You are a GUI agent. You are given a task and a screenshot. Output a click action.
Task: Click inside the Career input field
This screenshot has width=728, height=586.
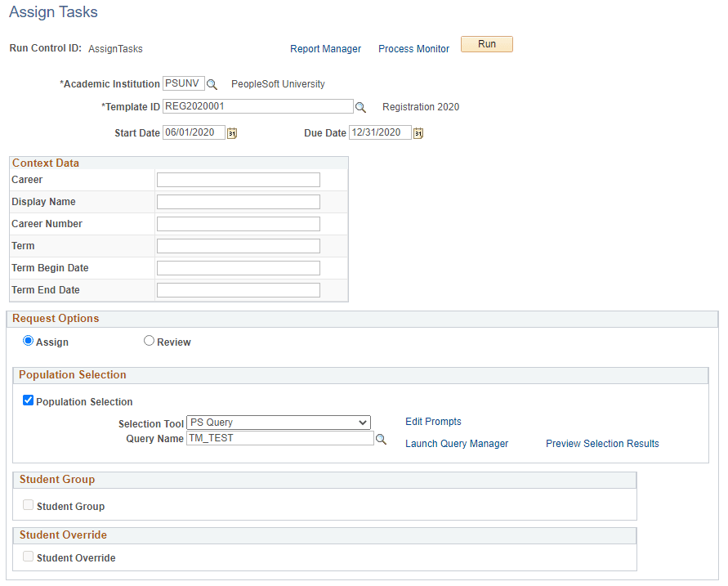click(238, 179)
